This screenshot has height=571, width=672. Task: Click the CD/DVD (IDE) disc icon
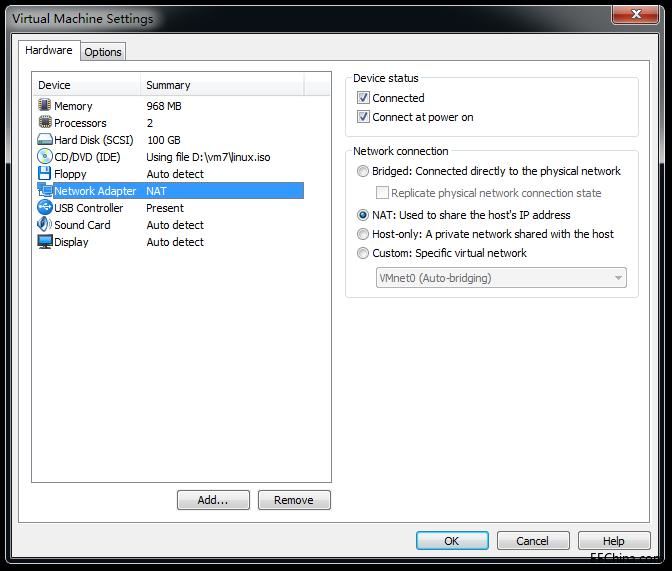pyautogui.click(x=45, y=157)
